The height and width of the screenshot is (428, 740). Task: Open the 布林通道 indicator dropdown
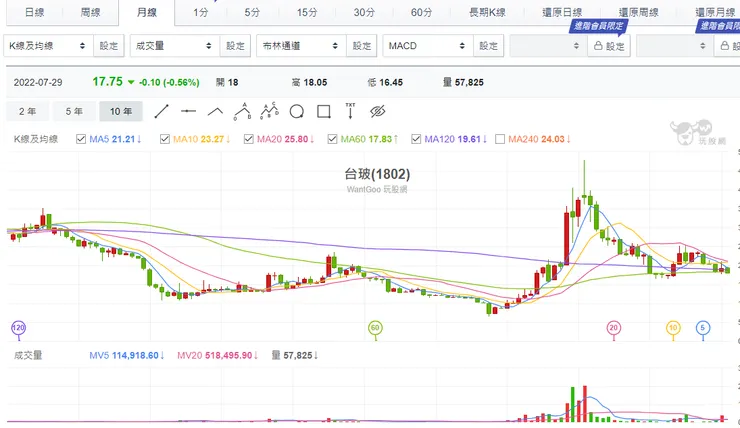302,46
